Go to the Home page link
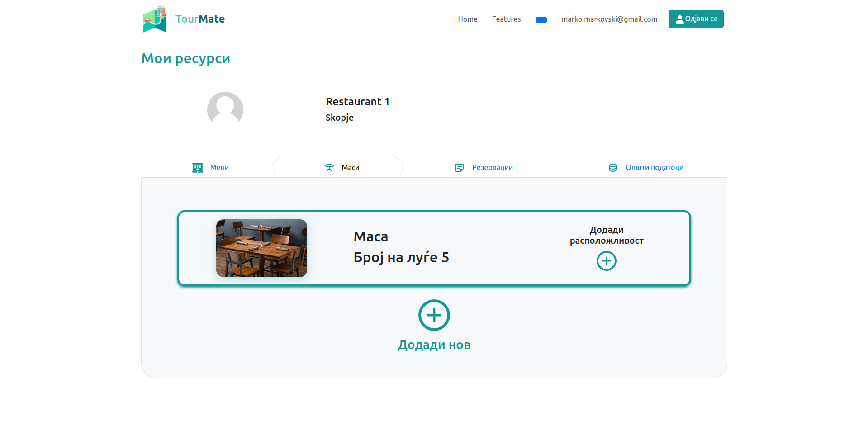Screen dimensions: 868x430 [x=467, y=19]
